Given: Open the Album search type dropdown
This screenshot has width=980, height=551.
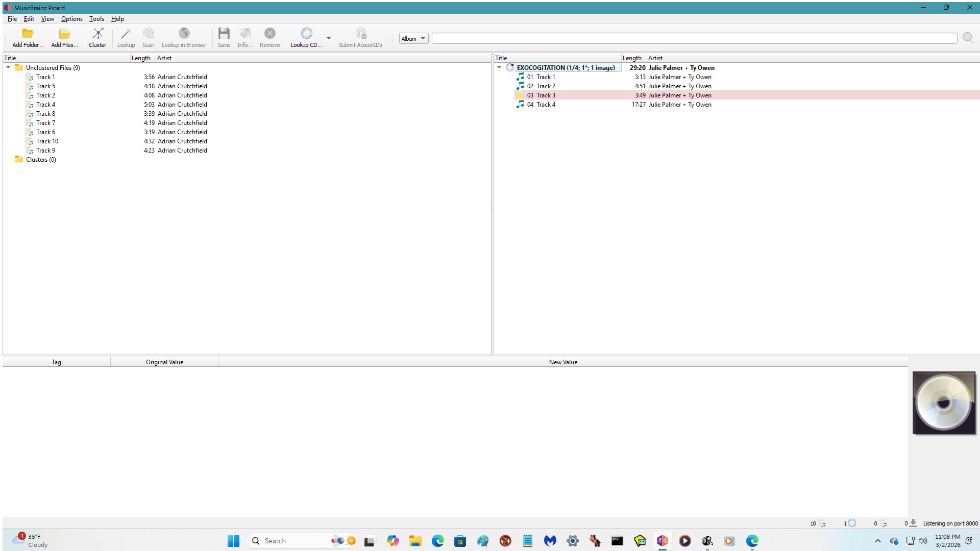Looking at the screenshot, I should pyautogui.click(x=413, y=39).
